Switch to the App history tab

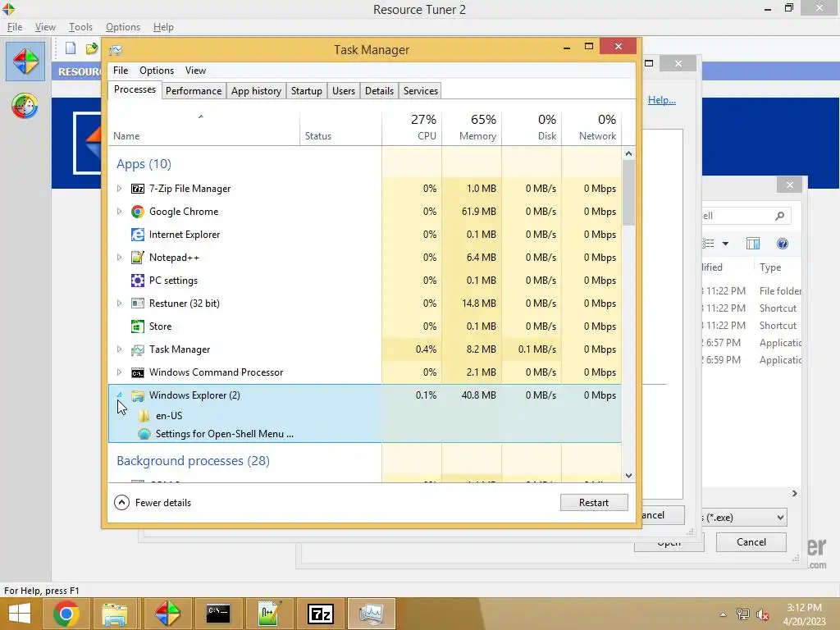[x=256, y=91]
